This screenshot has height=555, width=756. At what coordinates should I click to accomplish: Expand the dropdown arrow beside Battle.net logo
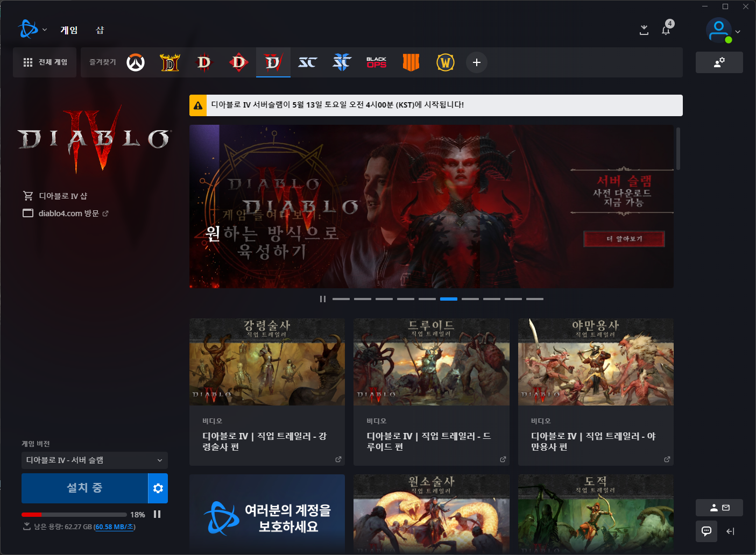click(x=45, y=30)
